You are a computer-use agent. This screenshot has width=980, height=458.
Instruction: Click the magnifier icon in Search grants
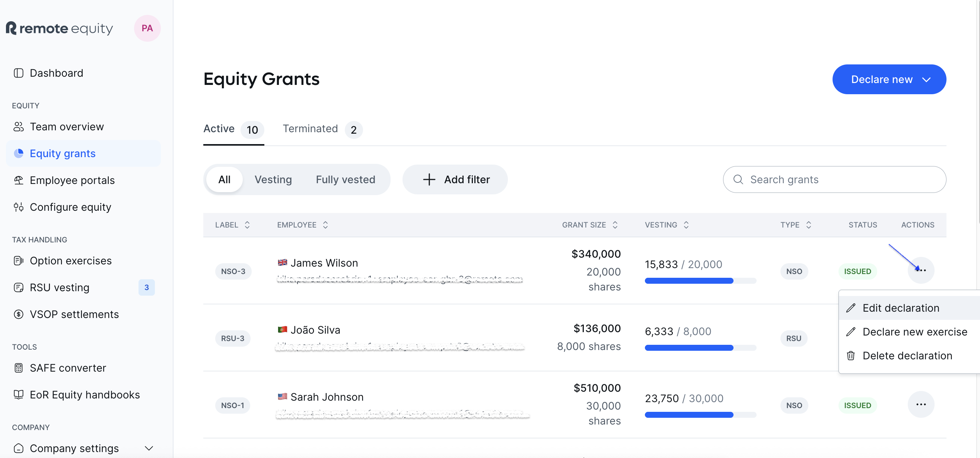pos(738,179)
